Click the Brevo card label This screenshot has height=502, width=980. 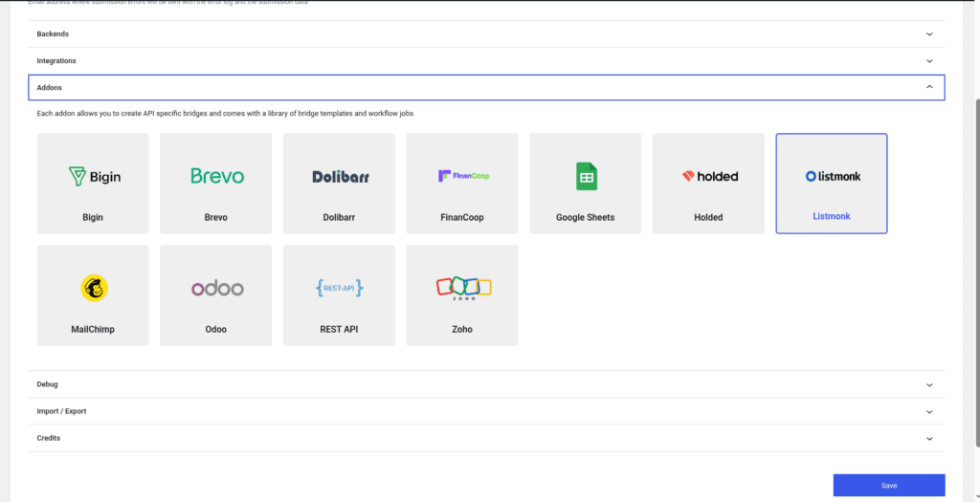pos(216,217)
